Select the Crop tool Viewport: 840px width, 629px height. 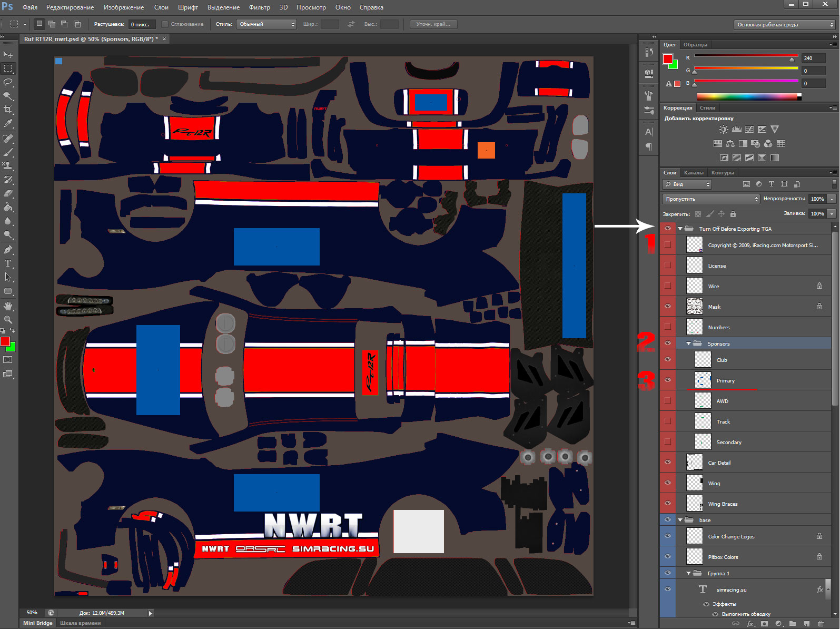coord(8,110)
